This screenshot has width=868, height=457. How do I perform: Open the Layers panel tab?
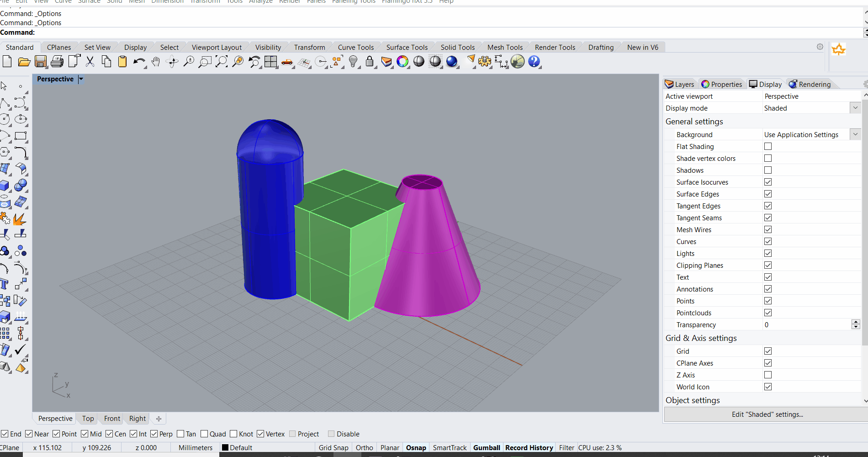point(679,84)
